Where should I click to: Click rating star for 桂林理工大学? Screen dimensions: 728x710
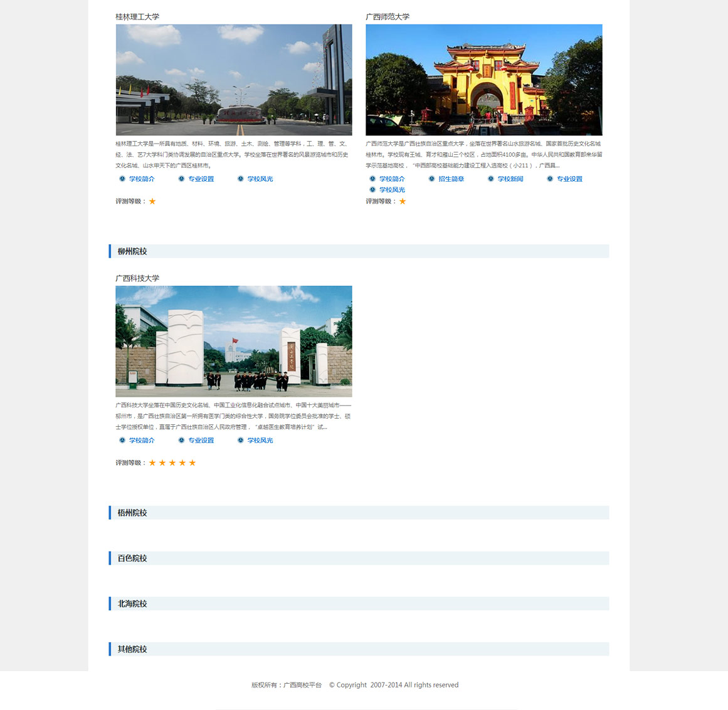[152, 201]
